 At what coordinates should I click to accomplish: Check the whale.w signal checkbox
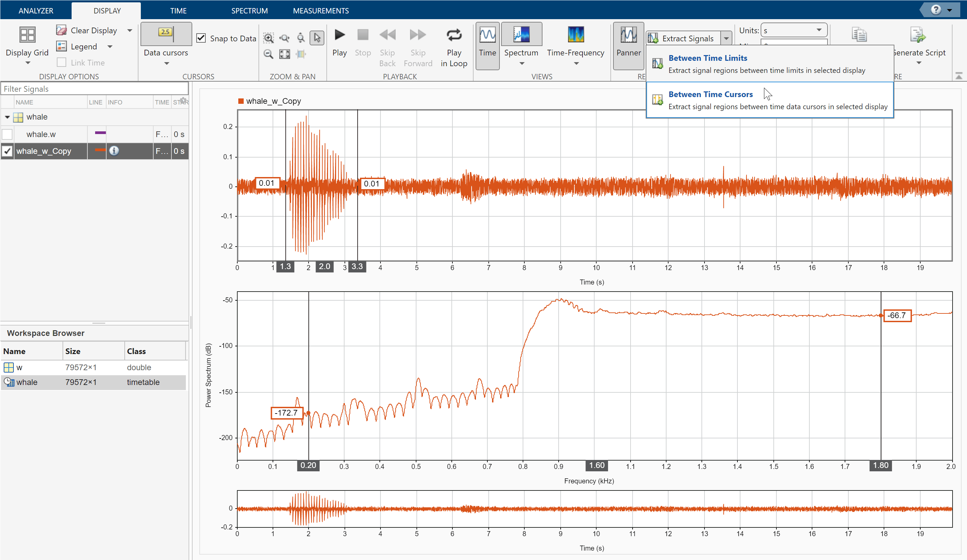coord(7,134)
